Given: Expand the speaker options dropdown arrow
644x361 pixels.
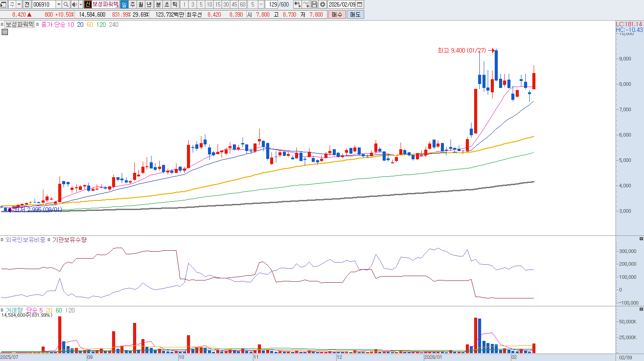Looking at the screenshot, I should [x=80, y=4].
